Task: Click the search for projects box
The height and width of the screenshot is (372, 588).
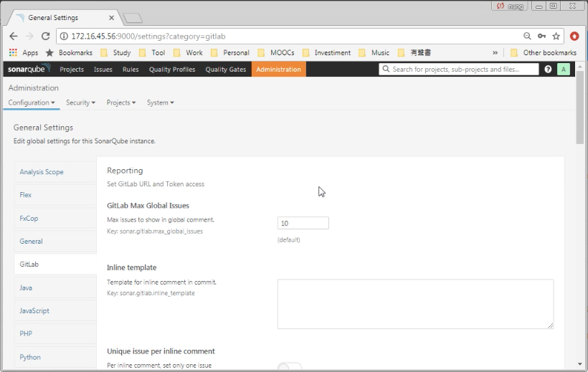Action: 459,69
